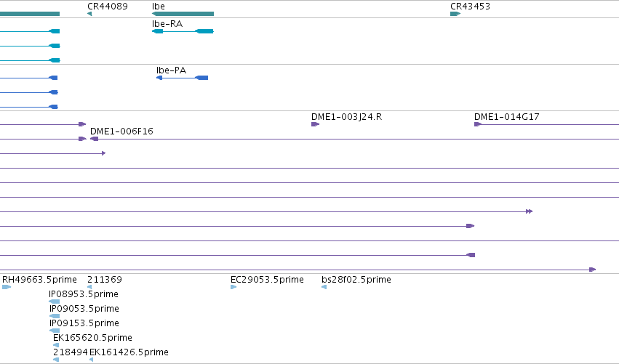
Task: Click the CR43453 gene label
Action: pos(470,7)
